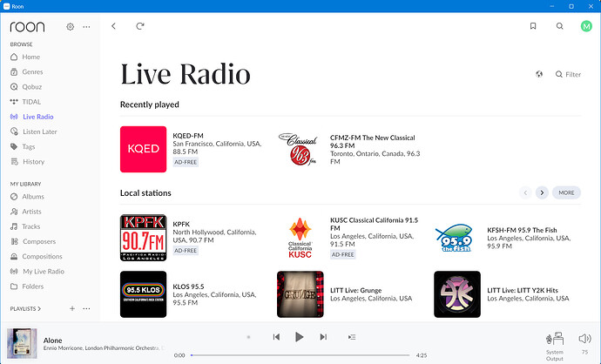Open KQED-FM station title

[x=188, y=136]
